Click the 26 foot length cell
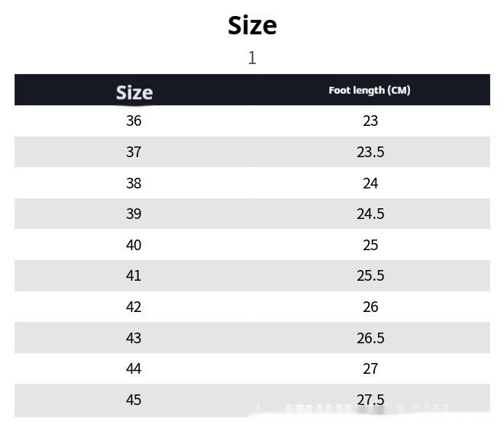The image size is (504, 431). tap(370, 307)
